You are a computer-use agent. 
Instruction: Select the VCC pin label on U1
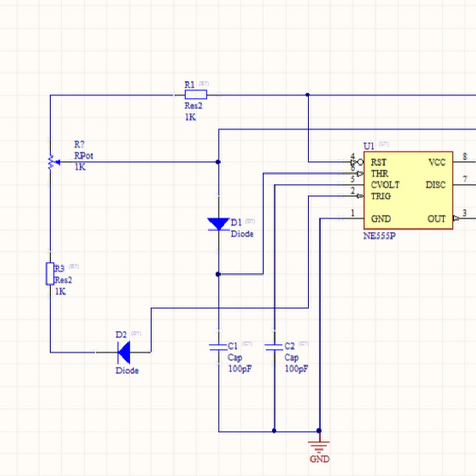(436, 162)
